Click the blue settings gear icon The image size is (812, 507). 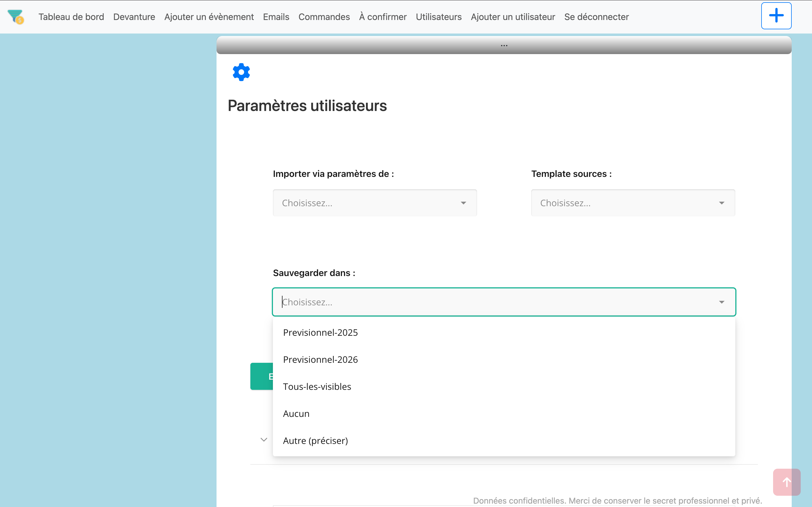click(241, 72)
